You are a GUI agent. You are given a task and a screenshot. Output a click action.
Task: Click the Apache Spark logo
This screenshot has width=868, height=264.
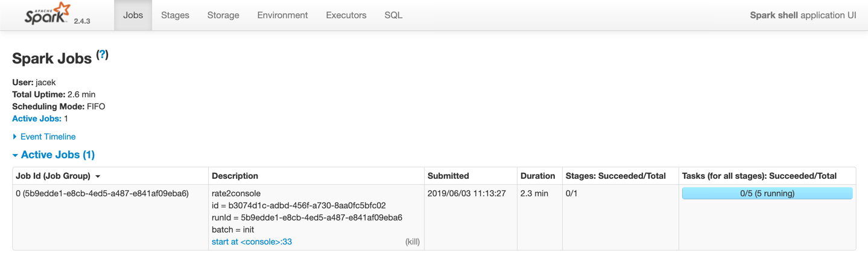[x=47, y=14]
